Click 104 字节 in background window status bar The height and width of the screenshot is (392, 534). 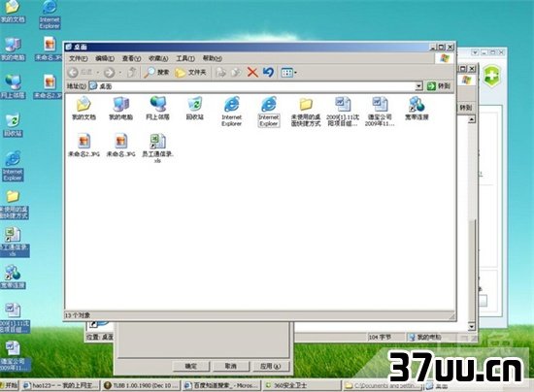tap(380, 337)
